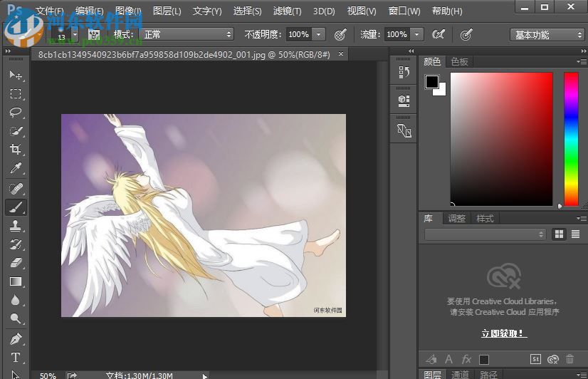Toggle pressure for opacity button
The image size is (588, 379).
(x=340, y=34)
